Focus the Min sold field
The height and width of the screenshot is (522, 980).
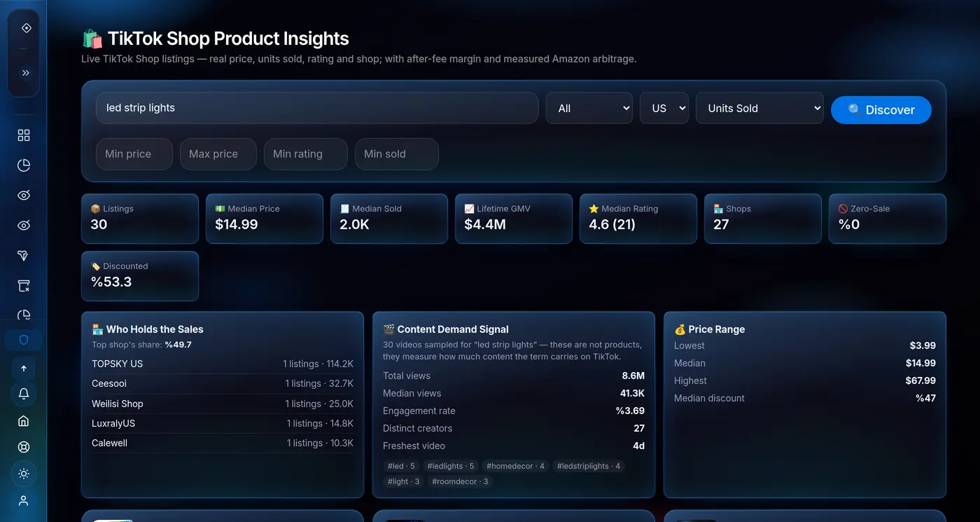click(397, 154)
